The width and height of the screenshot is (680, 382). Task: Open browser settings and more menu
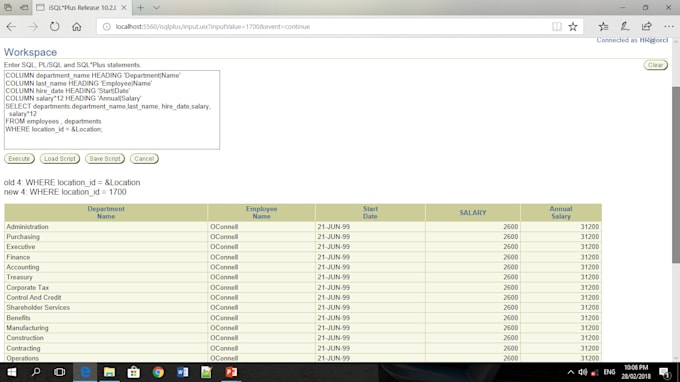[x=669, y=26]
